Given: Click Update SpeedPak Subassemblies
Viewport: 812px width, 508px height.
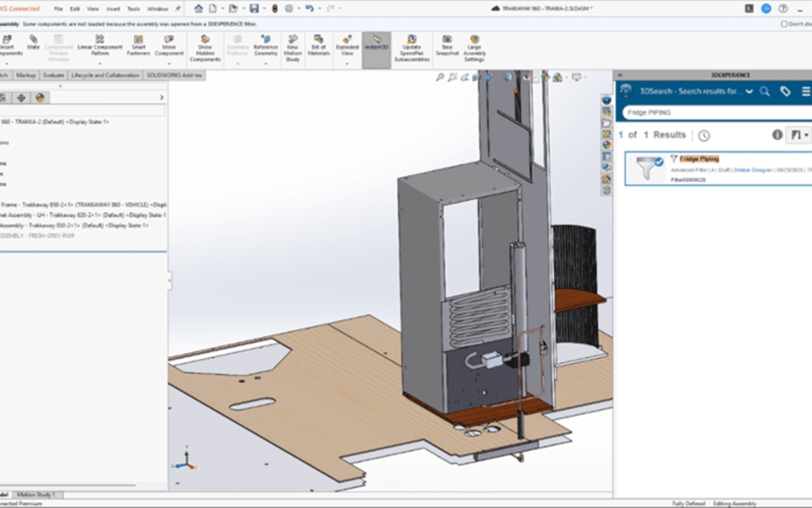Looking at the screenshot, I should [411, 45].
